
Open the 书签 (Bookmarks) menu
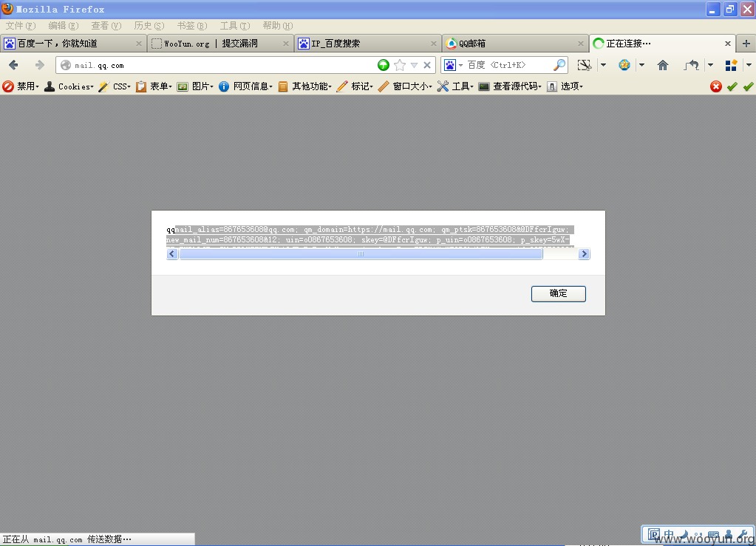coord(192,26)
